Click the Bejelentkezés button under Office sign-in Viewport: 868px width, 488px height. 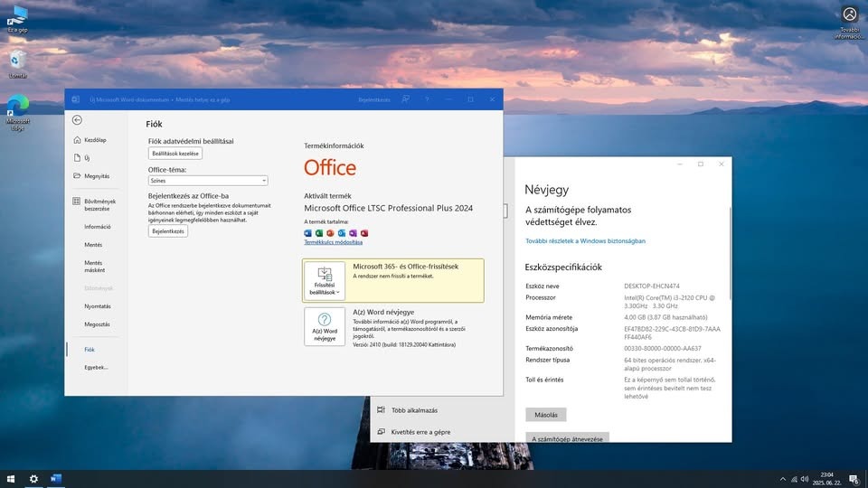[x=168, y=231]
